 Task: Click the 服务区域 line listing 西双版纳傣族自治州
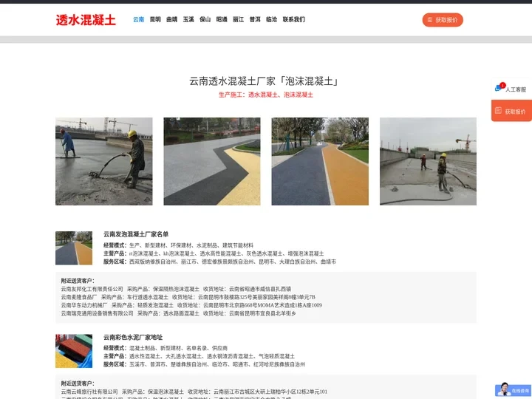click(x=220, y=262)
